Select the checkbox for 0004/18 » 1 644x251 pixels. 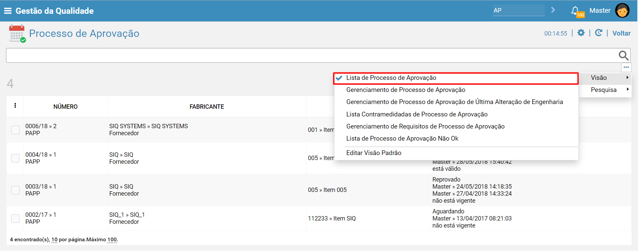coord(15,158)
